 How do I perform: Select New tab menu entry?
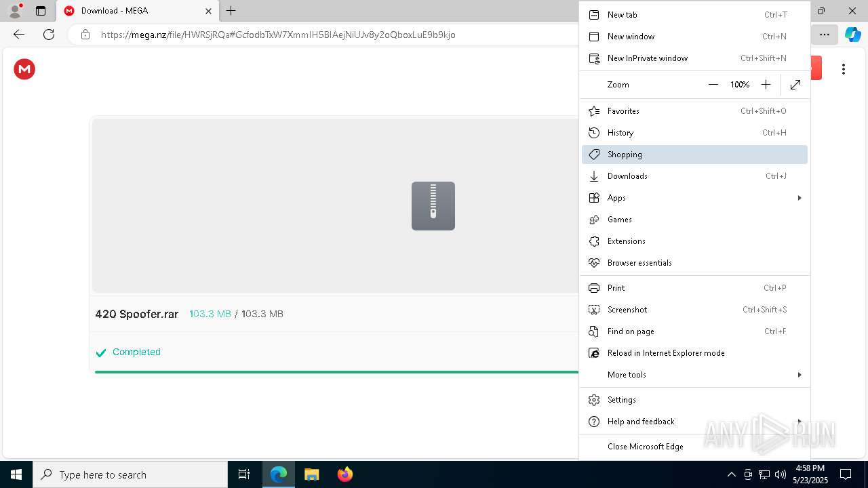click(x=694, y=15)
